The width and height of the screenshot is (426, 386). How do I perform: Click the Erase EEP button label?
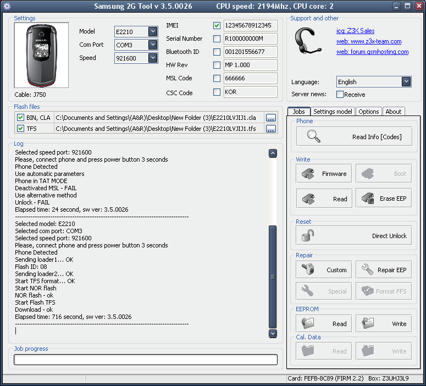click(393, 198)
